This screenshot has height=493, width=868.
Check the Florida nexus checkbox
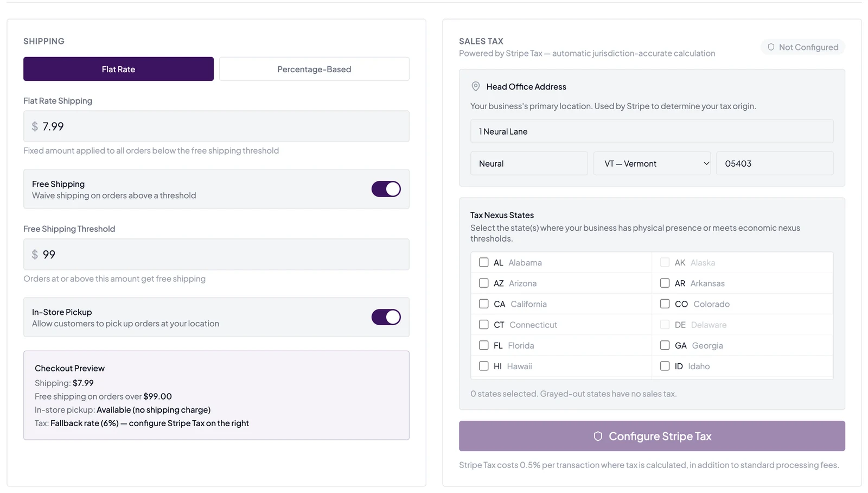tap(484, 345)
